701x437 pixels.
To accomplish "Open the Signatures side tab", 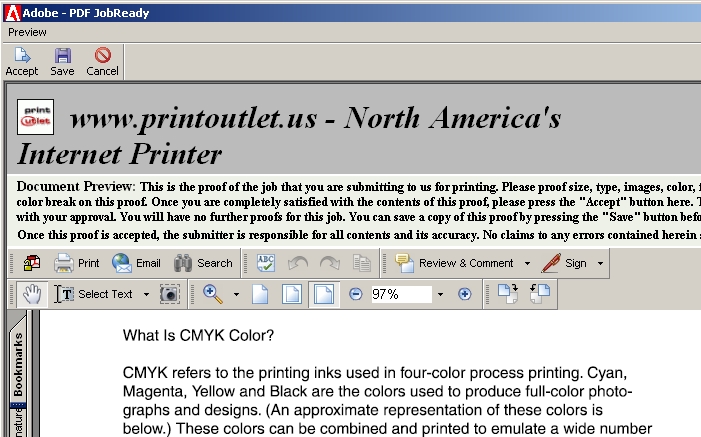I will tap(18, 423).
